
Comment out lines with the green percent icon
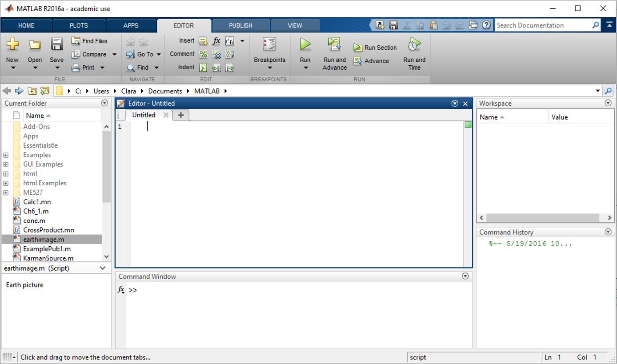click(203, 55)
